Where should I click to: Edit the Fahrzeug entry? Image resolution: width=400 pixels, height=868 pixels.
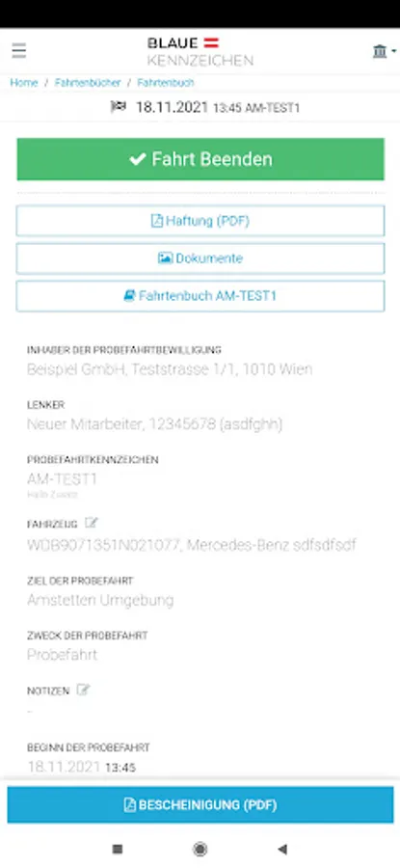point(92,523)
